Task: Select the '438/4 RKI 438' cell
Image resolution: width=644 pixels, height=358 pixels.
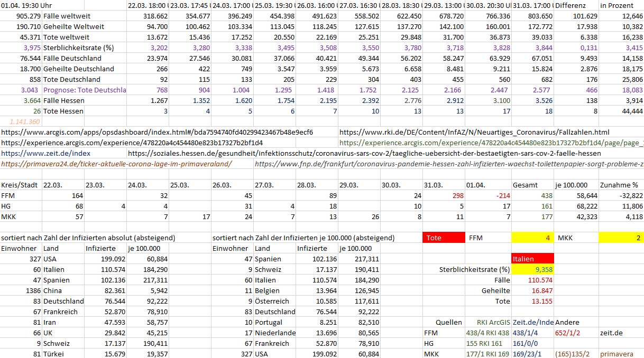Action: [488, 333]
